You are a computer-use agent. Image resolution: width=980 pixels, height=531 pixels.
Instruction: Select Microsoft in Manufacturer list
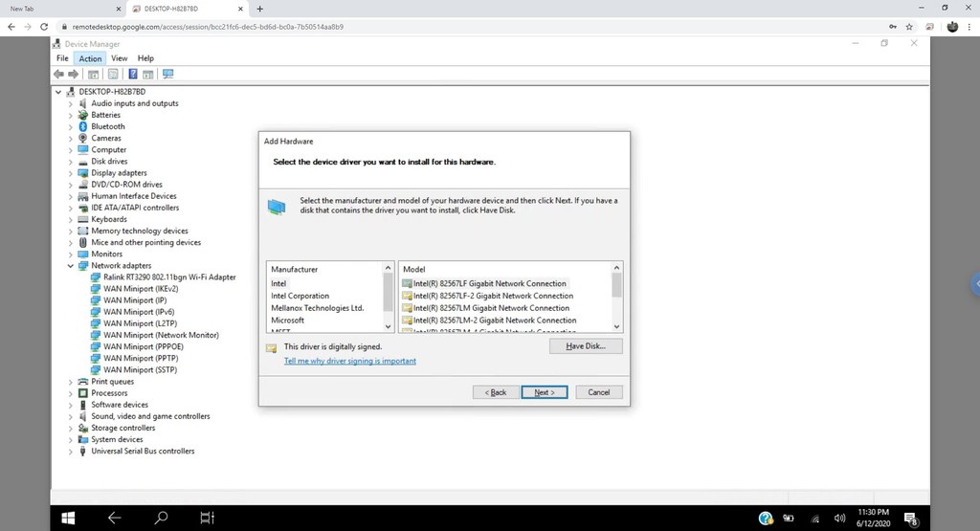point(287,321)
